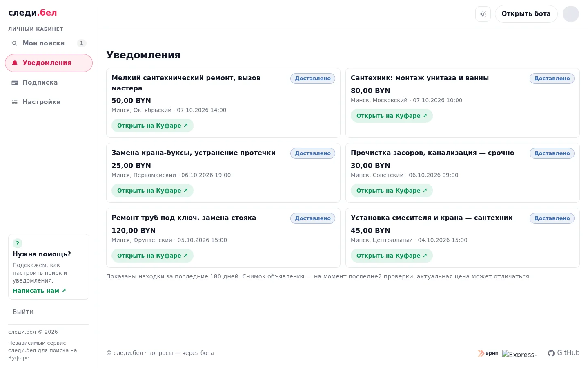Screen dimensions: 588x368
Task: Click the Уведомления page heading
Action: click(143, 55)
